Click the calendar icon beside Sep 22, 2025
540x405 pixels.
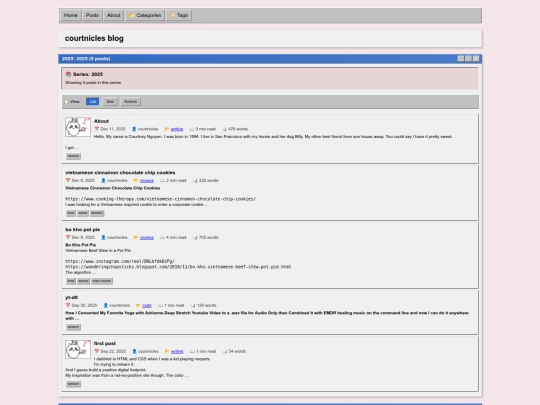(x=97, y=351)
